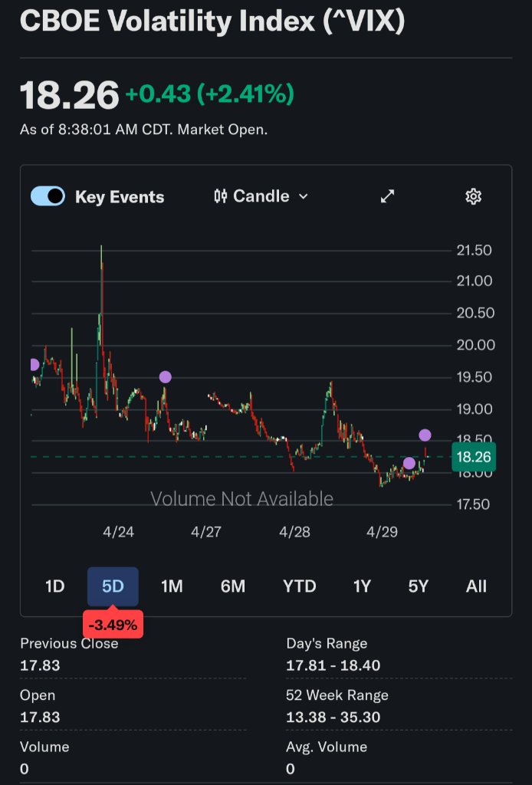
Task: Switch to the 1D time range
Action: pyautogui.click(x=54, y=586)
